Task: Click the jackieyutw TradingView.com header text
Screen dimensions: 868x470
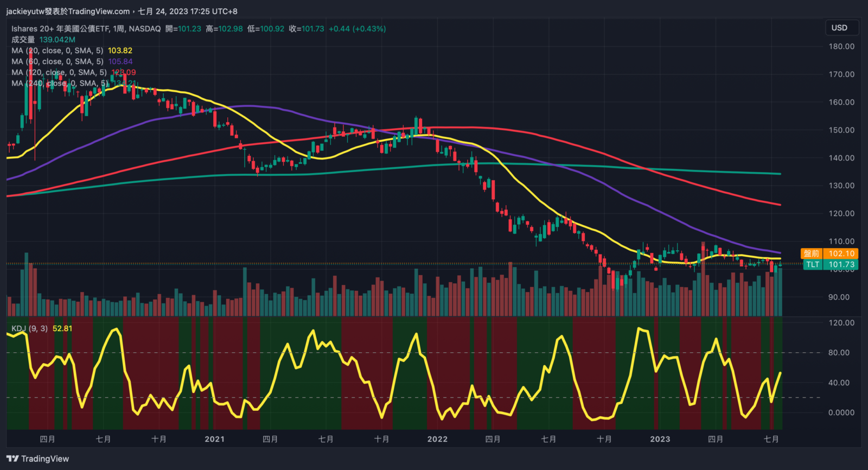Action: tap(68, 11)
